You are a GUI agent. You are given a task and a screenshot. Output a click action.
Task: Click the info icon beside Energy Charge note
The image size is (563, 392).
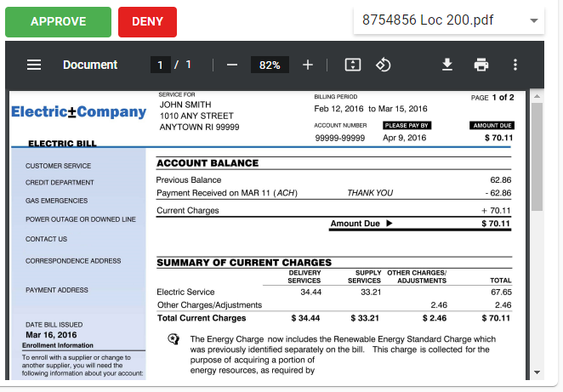173,339
